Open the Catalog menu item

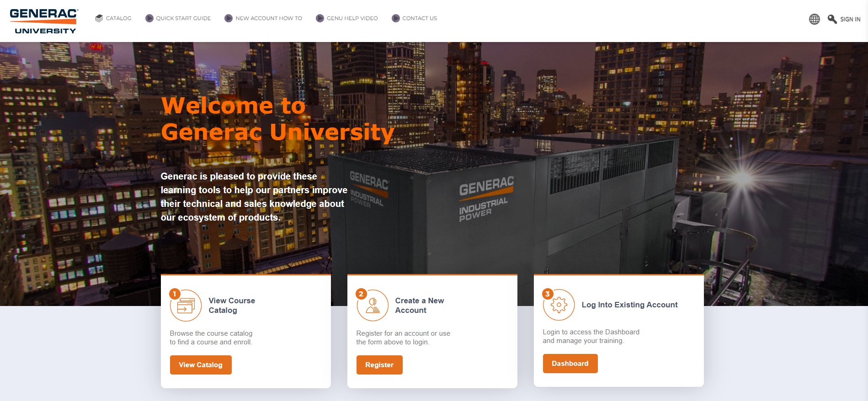[118, 18]
